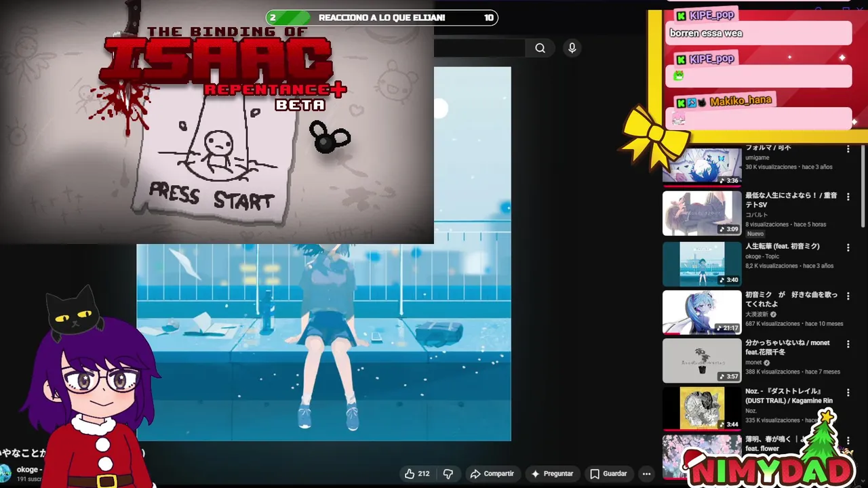Open the title 最低な人生にさよなら！
This screenshot has width=868, height=488.
coord(791,200)
